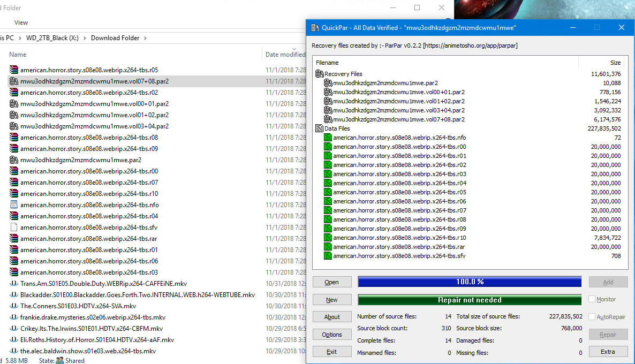Enable the Monitor checkbox
Image resolution: width=635 pixels, height=364 pixels.
point(592,299)
